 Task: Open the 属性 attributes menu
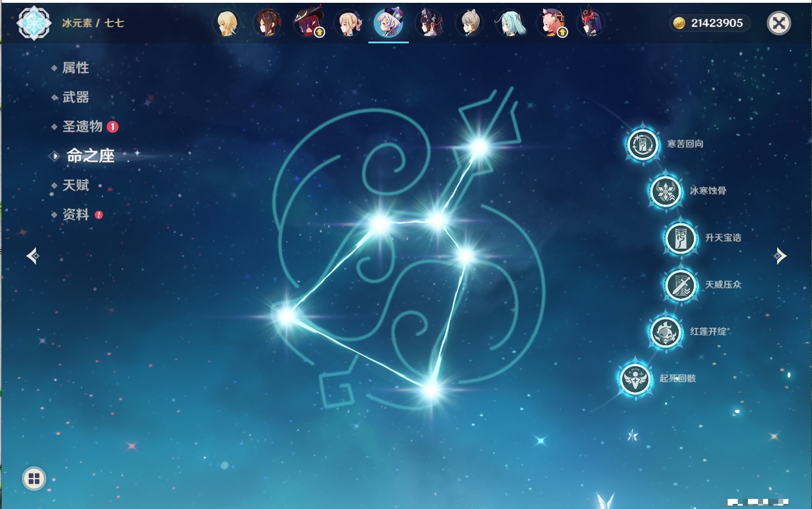click(x=75, y=68)
